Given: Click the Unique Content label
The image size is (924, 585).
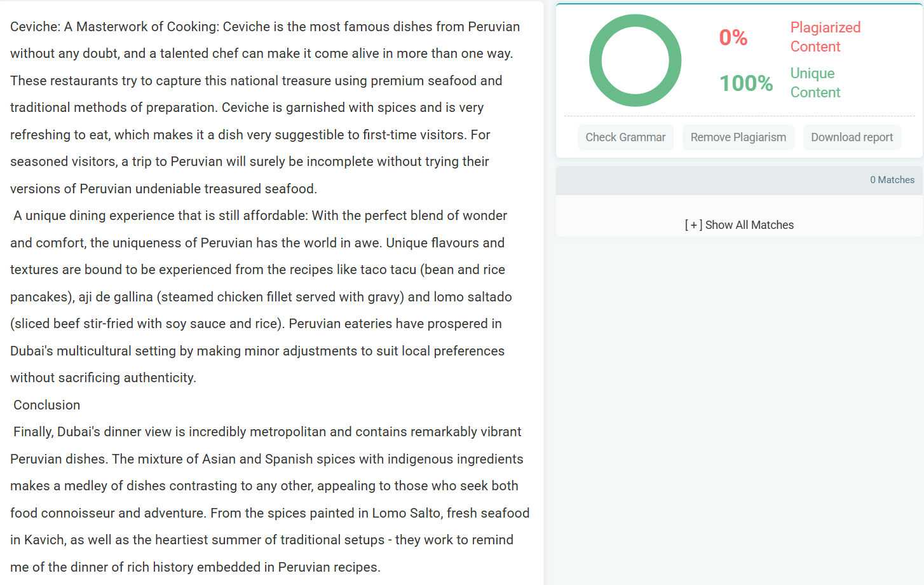Looking at the screenshot, I should click(815, 83).
